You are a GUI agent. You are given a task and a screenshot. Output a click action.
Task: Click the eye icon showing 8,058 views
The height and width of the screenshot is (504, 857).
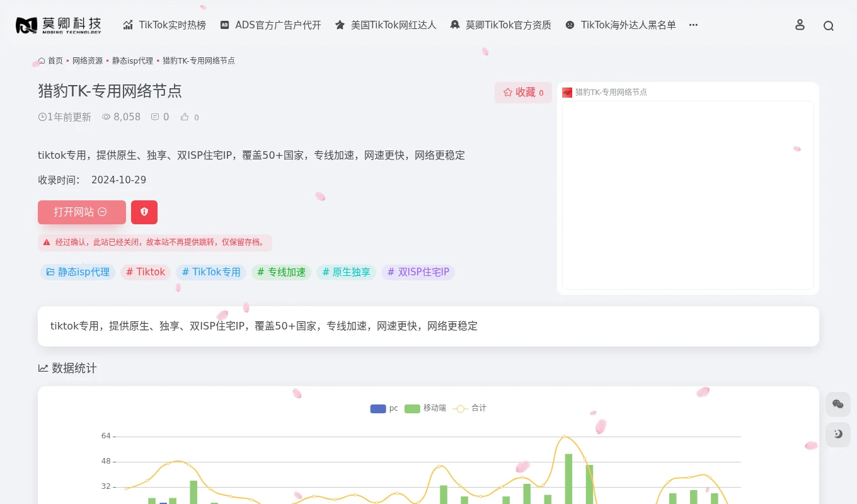[x=106, y=117]
